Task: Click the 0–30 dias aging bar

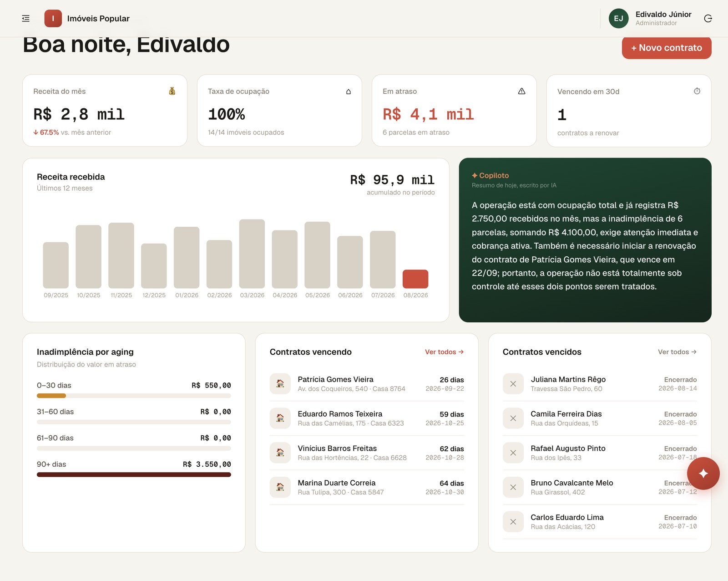Action: [x=134, y=396]
